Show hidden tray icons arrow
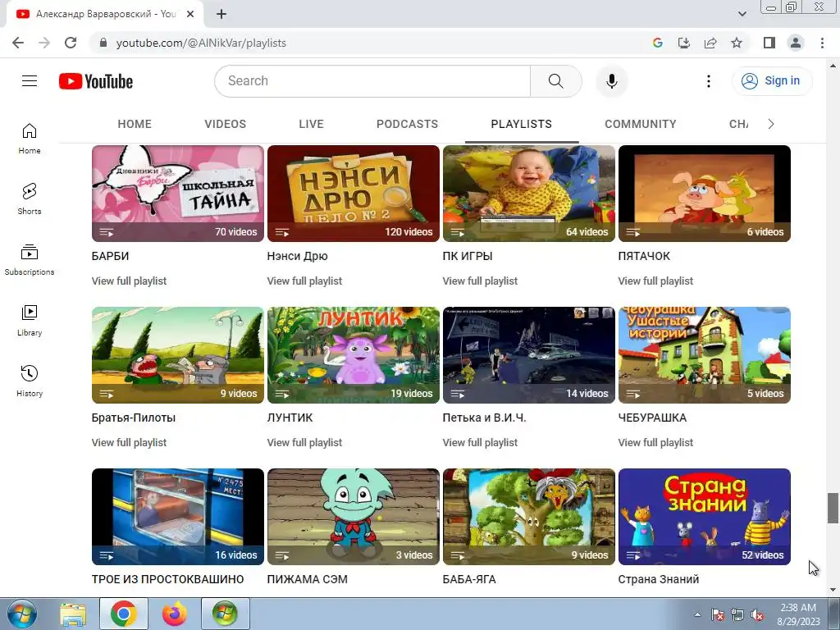This screenshot has height=630, width=840. click(697, 615)
